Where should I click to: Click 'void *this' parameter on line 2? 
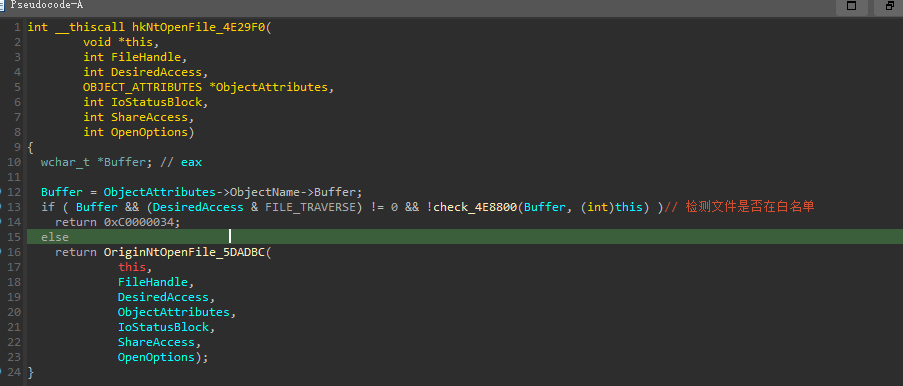click(118, 42)
